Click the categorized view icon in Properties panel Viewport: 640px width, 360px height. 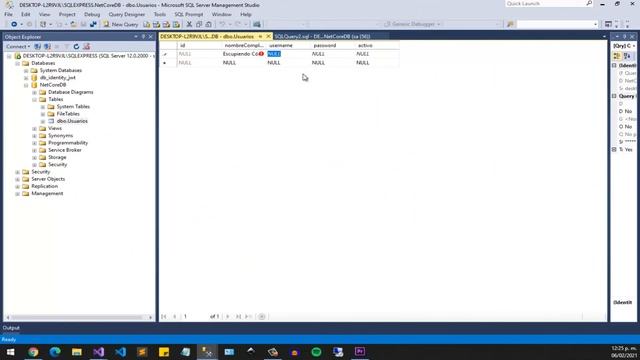point(617,56)
